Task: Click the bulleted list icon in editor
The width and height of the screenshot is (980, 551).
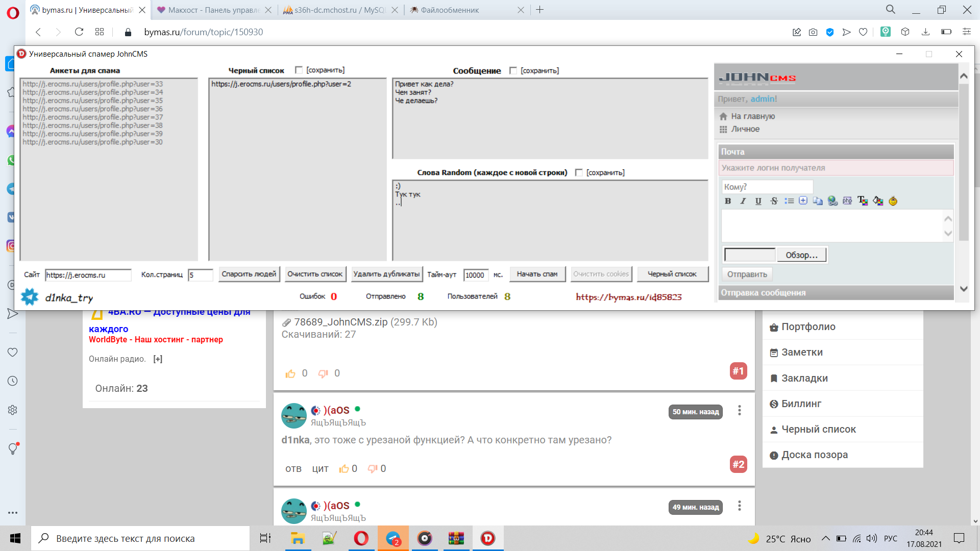Action: tap(789, 201)
